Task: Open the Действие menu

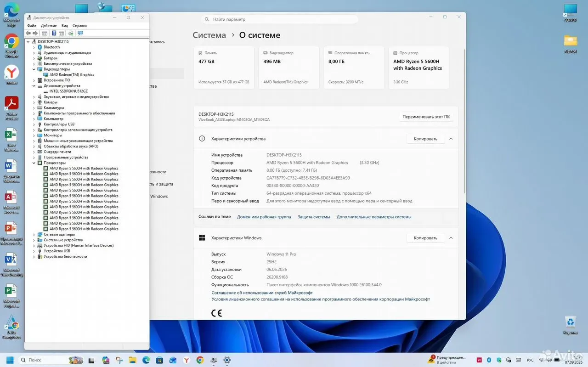Action: (x=49, y=26)
